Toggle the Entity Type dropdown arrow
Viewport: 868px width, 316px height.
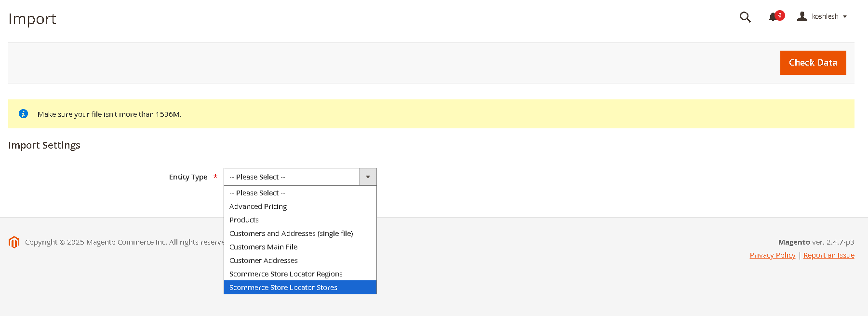pyautogui.click(x=368, y=177)
